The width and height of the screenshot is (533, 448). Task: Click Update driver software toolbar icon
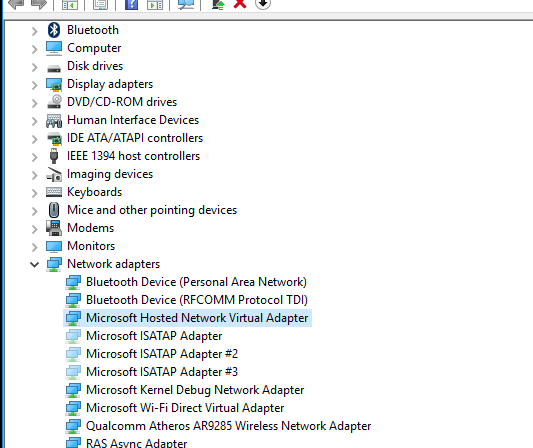(218, 4)
